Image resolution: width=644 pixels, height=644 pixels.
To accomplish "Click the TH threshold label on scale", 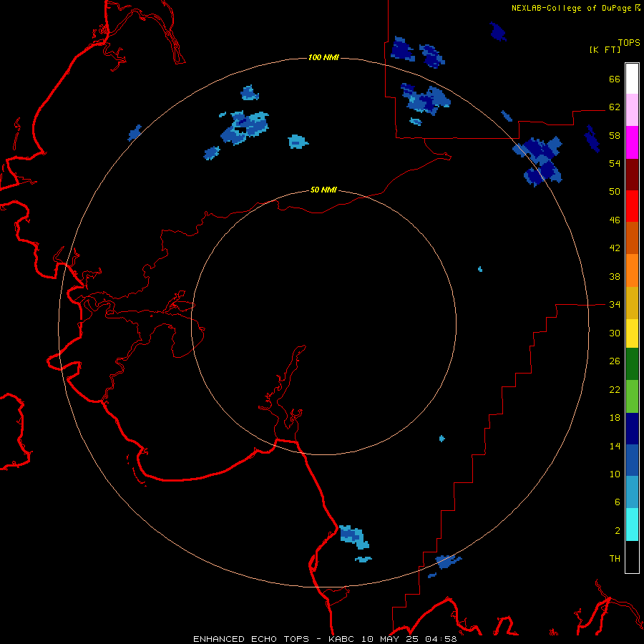I will 615,559.
